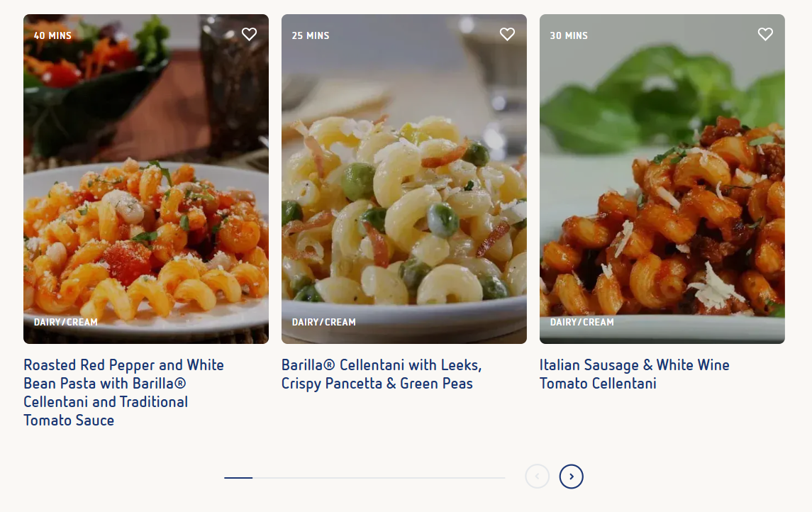
Task: Click the disabled previous arrow button
Action: click(x=537, y=477)
